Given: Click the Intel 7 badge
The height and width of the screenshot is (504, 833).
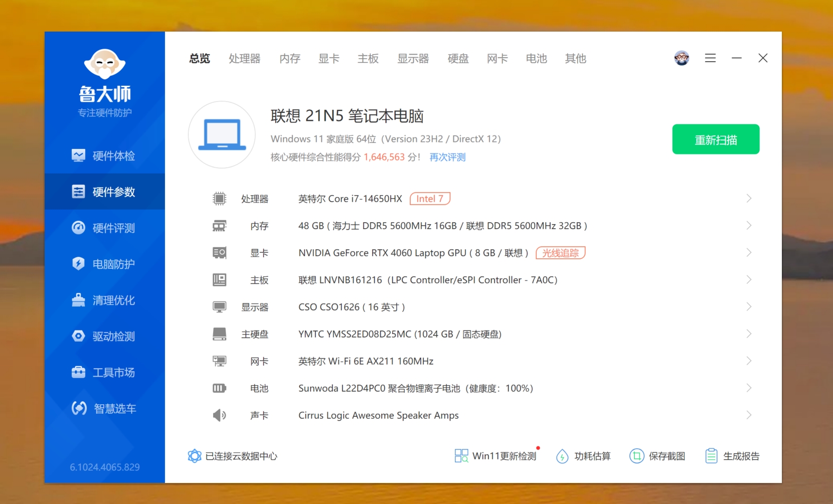Looking at the screenshot, I should tap(430, 199).
